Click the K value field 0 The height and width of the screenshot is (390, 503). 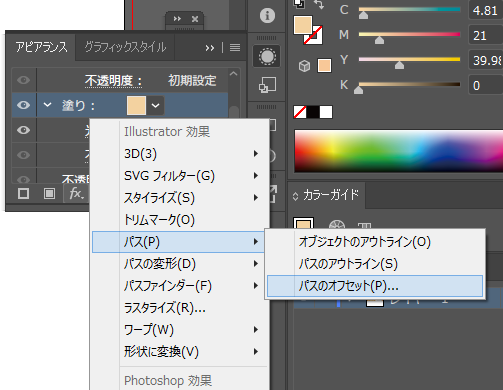tap(486, 85)
